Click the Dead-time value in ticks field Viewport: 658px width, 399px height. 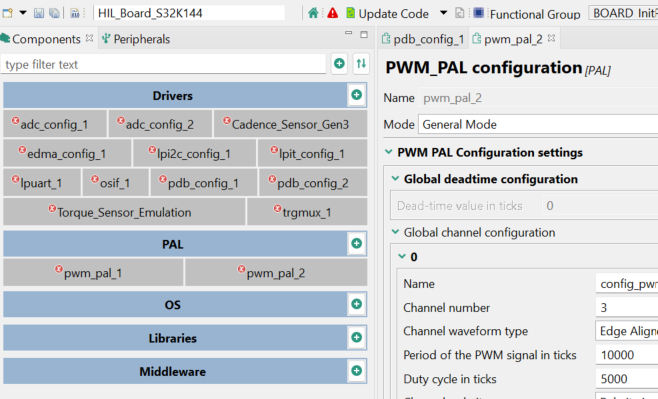point(600,206)
